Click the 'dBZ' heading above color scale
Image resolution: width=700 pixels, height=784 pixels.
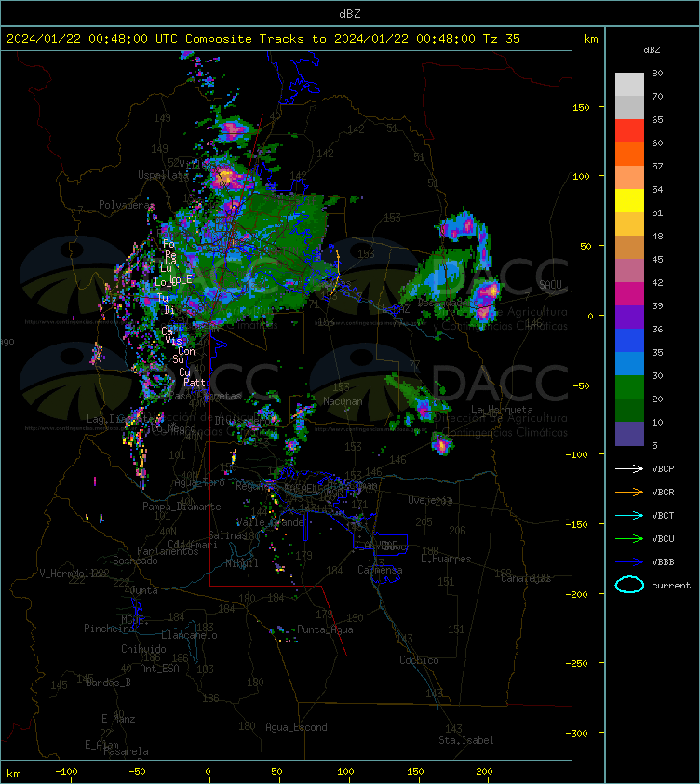tap(652, 50)
